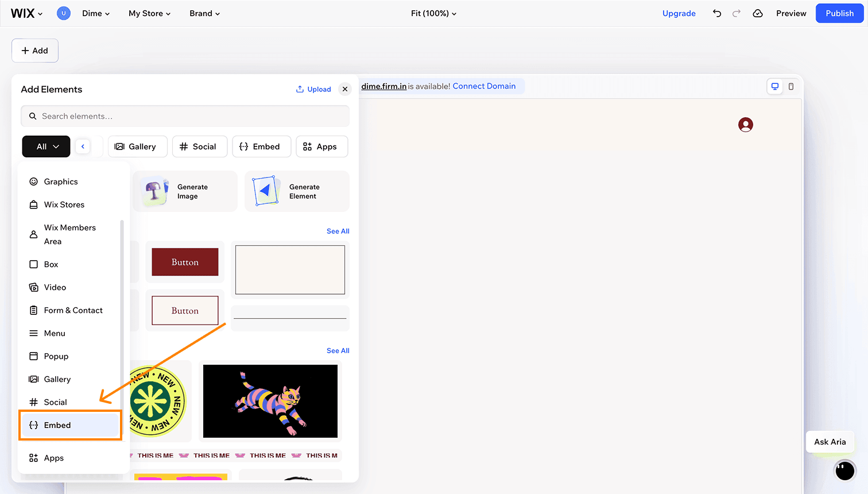The height and width of the screenshot is (494, 868).
Task: Choose Video from the category list
Action: tap(70, 287)
